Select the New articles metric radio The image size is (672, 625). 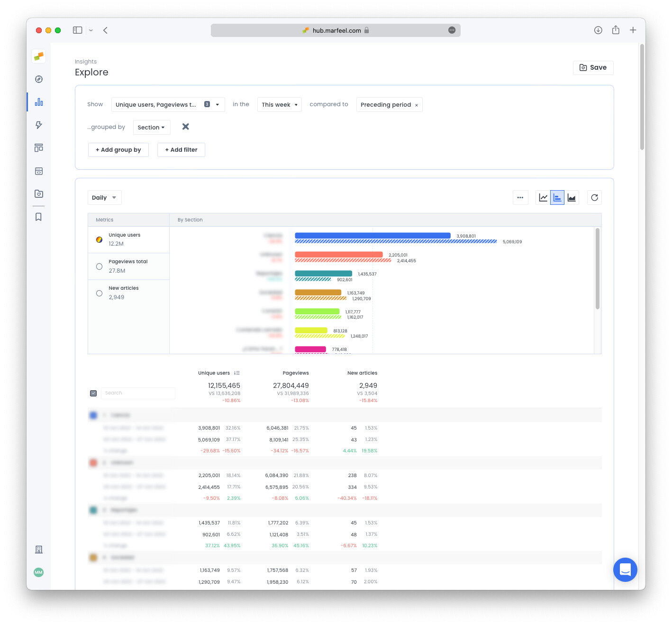(99, 293)
